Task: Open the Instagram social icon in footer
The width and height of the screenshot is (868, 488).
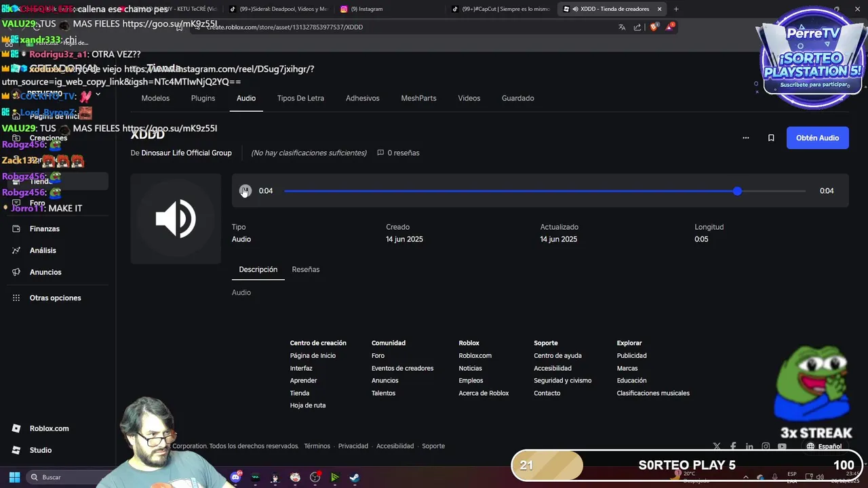Action: click(x=766, y=447)
